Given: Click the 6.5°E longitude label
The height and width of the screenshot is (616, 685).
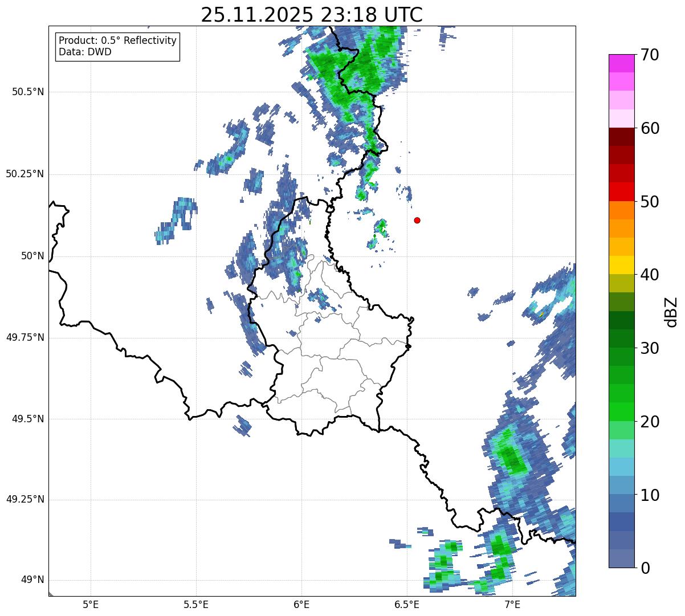Looking at the screenshot, I should click(x=407, y=604).
